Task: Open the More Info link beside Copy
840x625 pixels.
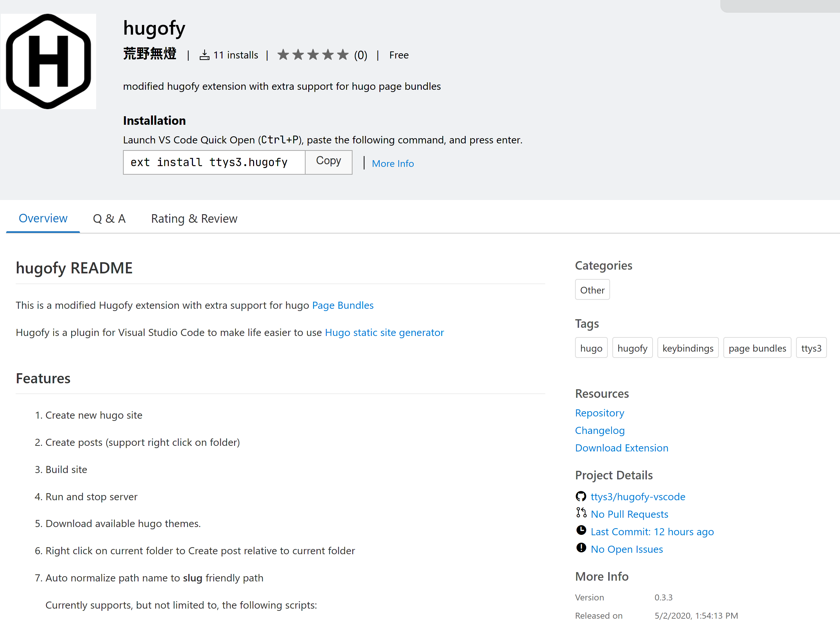Action: [392, 164]
